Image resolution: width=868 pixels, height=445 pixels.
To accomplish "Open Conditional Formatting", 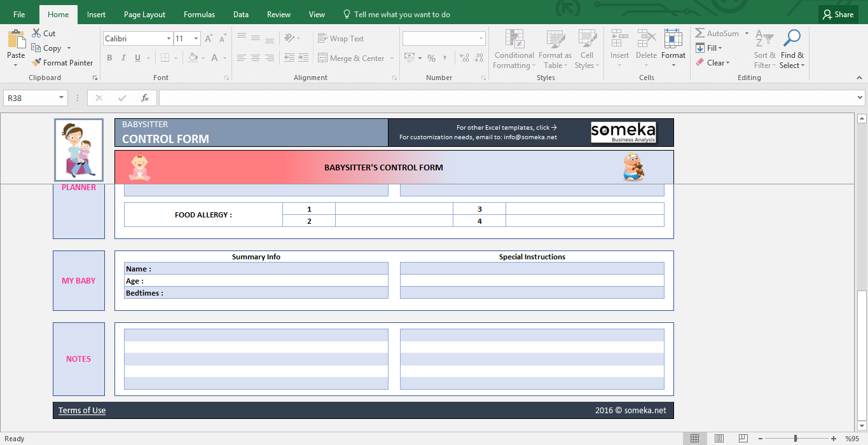I will pyautogui.click(x=514, y=49).
